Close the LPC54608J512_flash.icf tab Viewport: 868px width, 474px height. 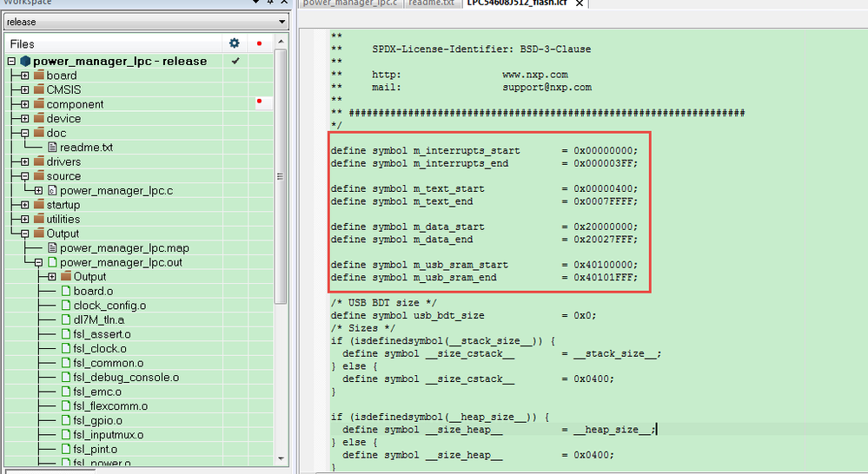click(579, 3)
